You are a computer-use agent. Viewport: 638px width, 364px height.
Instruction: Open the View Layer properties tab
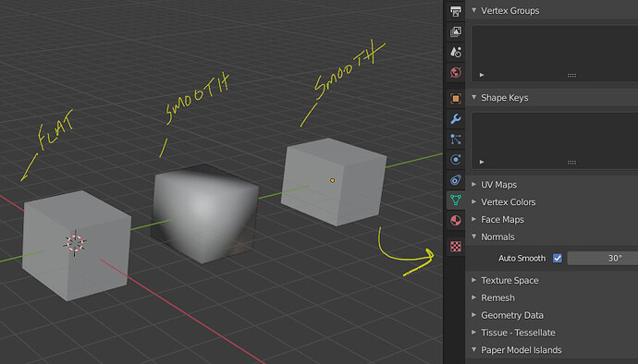click(x=456, y=31)
